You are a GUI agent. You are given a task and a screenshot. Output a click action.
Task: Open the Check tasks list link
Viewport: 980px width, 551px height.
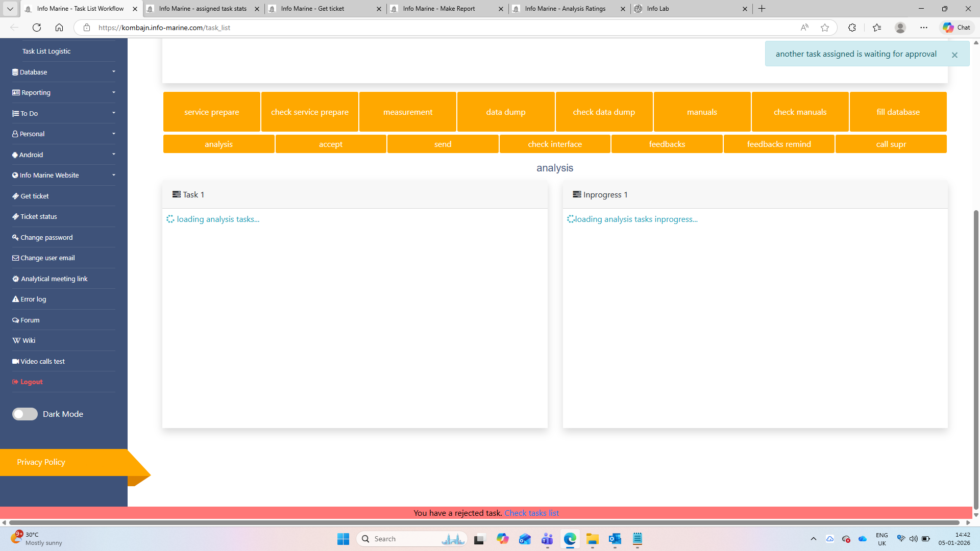[x=531, y=513]
